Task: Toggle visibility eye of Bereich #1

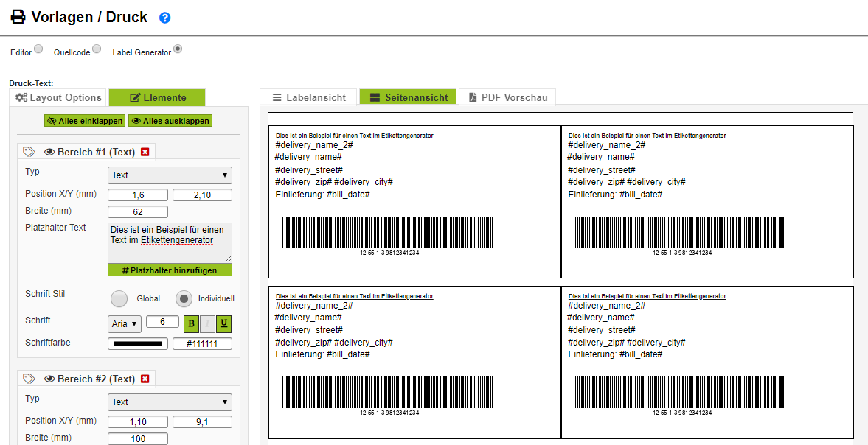Action: click(49, 152)
